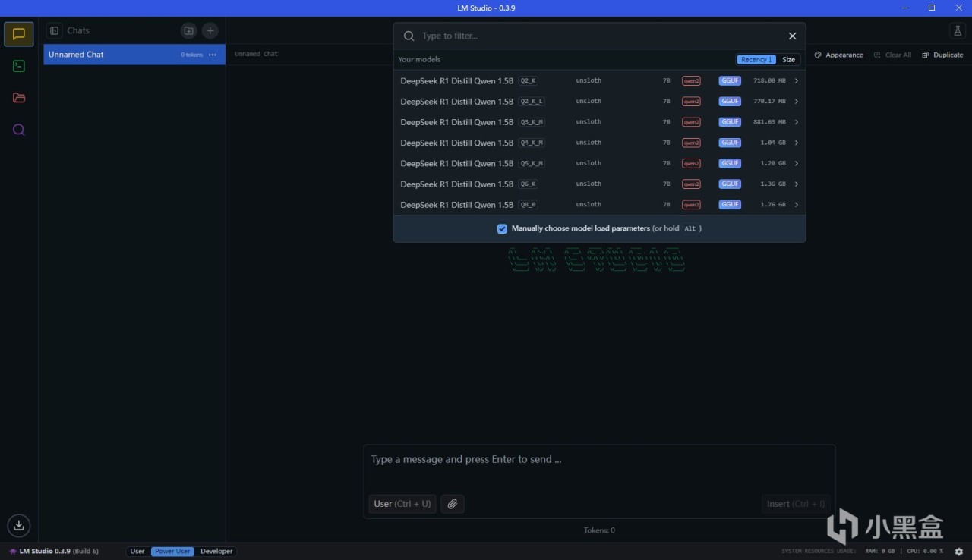972x560 pixels.
Task: Click the User (Ctrl + U) role button
Action: (x=402, y=504)
